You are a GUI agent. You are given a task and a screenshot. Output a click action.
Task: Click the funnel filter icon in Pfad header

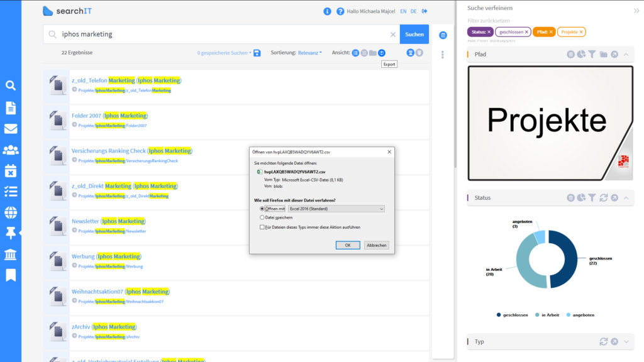click(x=592, y=54)
